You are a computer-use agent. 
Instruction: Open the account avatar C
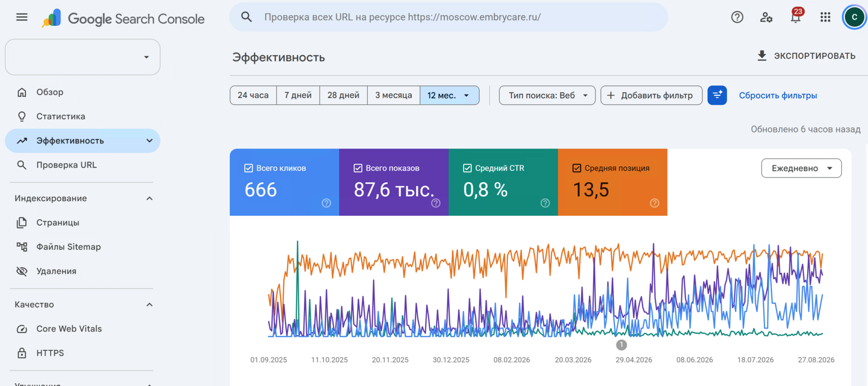tap(854, 17)
